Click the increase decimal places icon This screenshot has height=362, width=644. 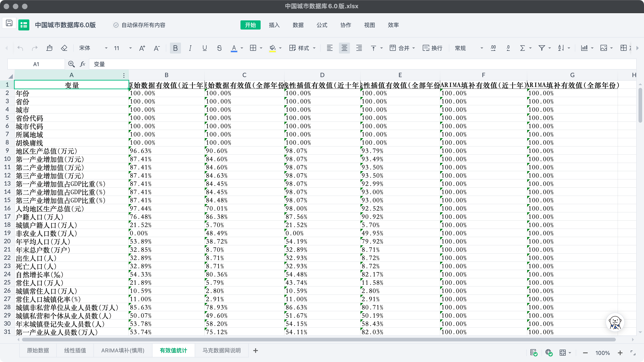pos(493,48)
